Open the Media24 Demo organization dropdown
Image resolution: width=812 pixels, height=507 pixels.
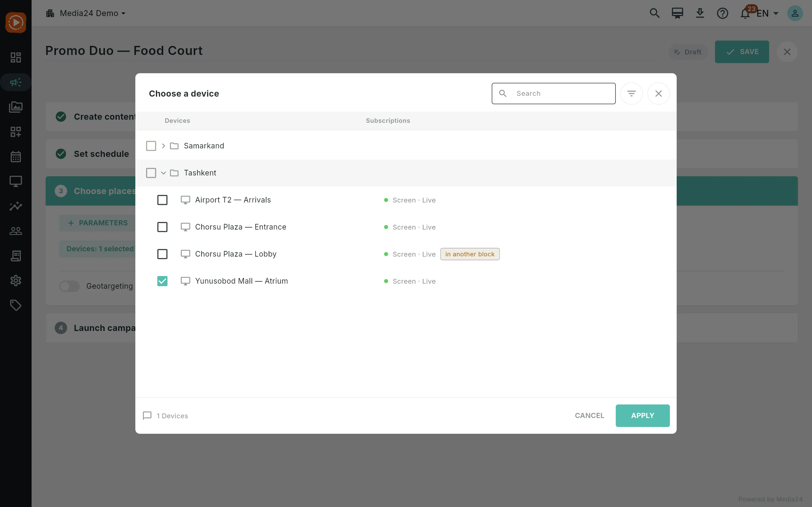pos(86,14)
